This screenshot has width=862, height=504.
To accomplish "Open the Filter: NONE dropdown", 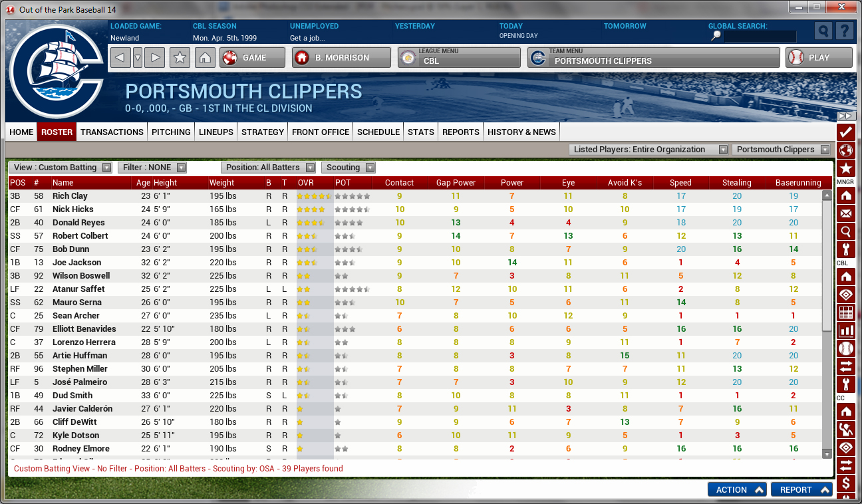I will pos(152,168).
